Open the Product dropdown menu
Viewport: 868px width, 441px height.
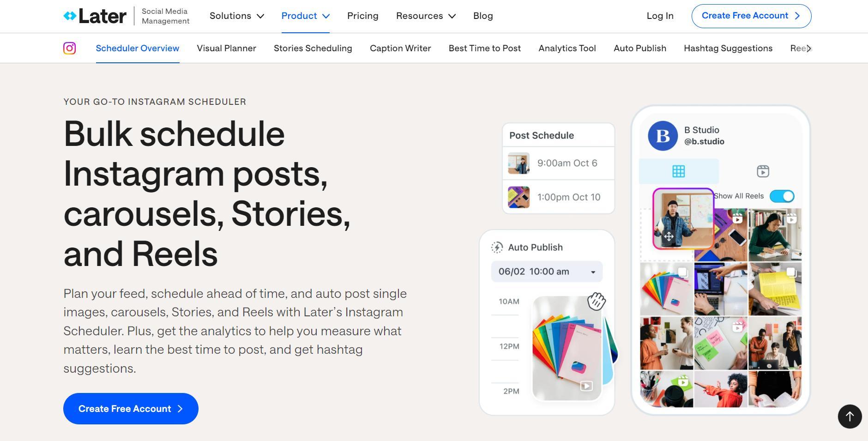(306, 16)
